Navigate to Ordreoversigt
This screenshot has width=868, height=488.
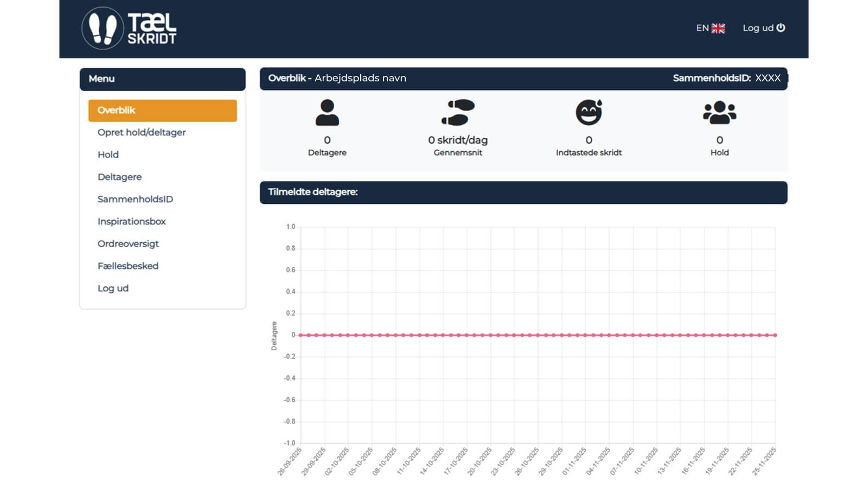[x=128, y=243]
